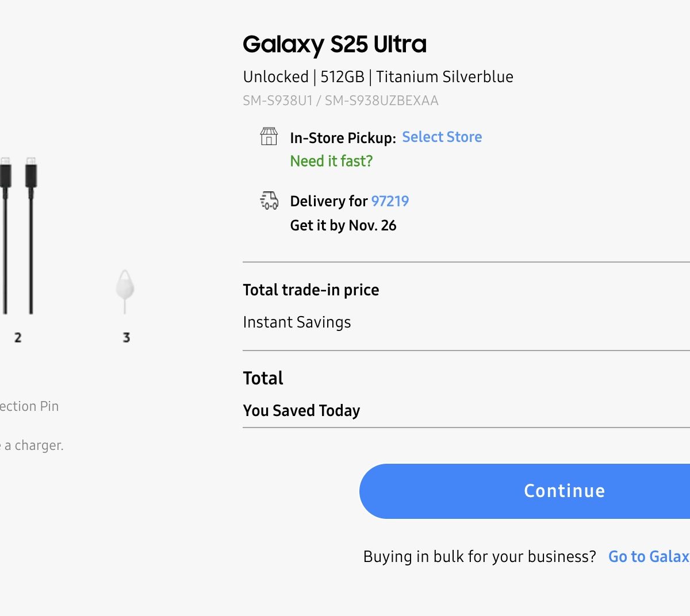Click the 'Instant Savings' row
Image resolution: width=690 pixels, height=616 pixels.
(x=297, y=322)
